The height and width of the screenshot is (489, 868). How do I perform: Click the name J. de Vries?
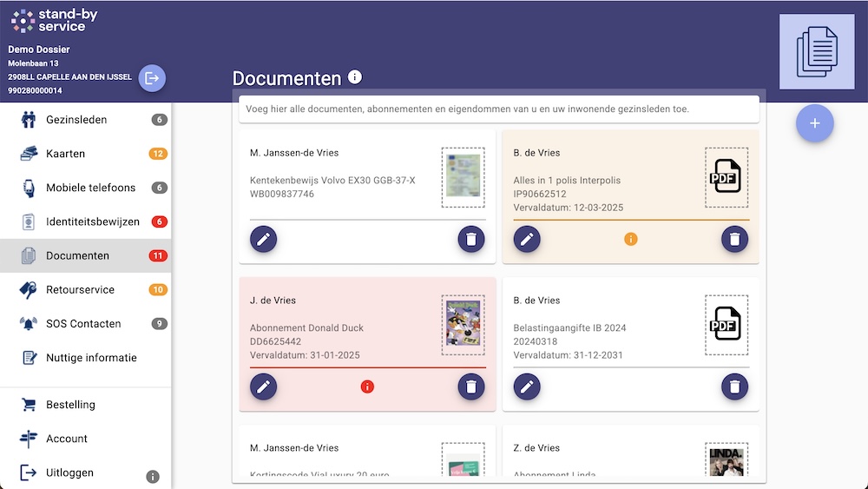273,301
